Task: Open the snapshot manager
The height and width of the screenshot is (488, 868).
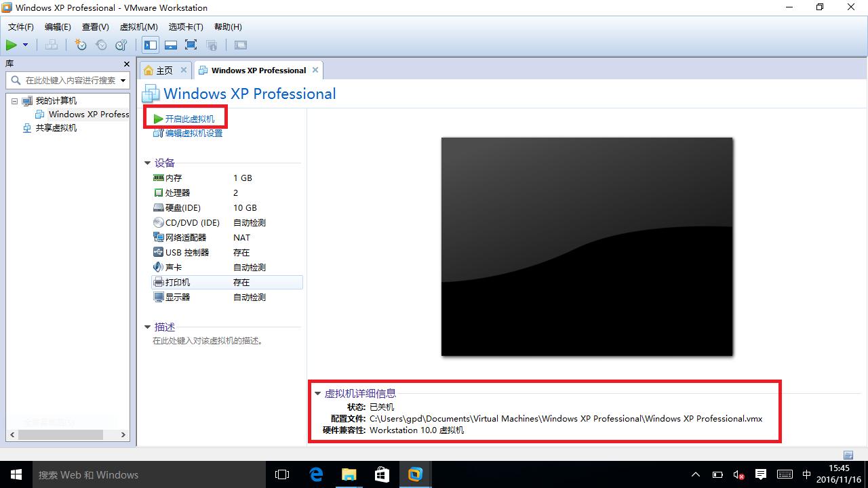Action: pos(121,45)
